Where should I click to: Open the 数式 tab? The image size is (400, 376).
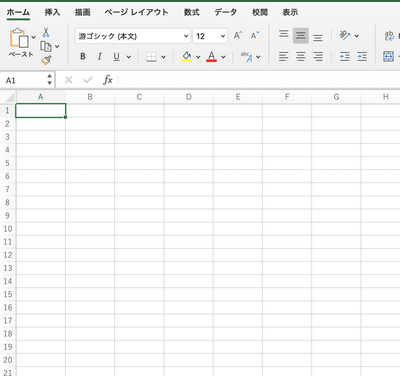coord(192,13)
